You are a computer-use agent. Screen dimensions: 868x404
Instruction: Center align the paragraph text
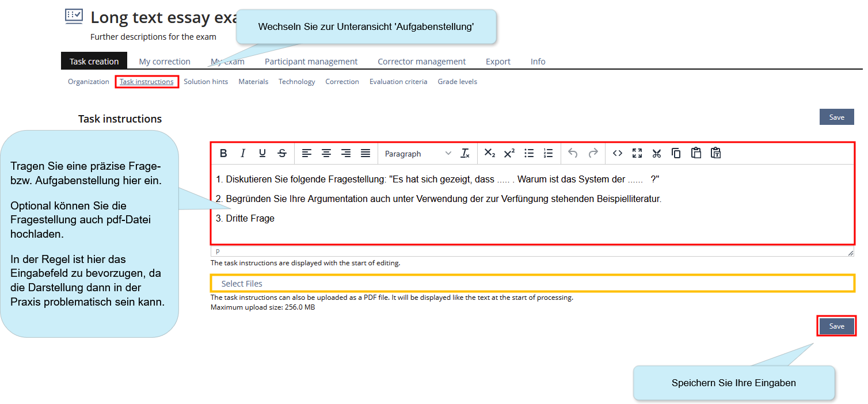tap(326, 153)
